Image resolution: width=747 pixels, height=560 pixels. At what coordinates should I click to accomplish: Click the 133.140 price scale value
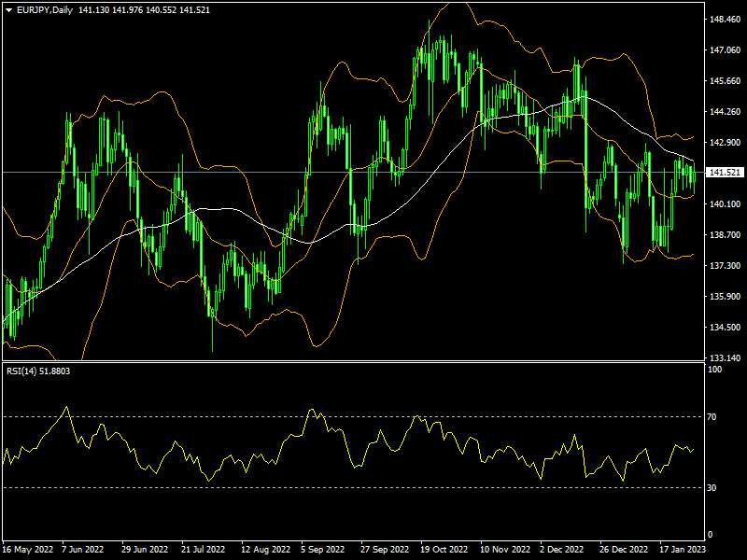726,357
